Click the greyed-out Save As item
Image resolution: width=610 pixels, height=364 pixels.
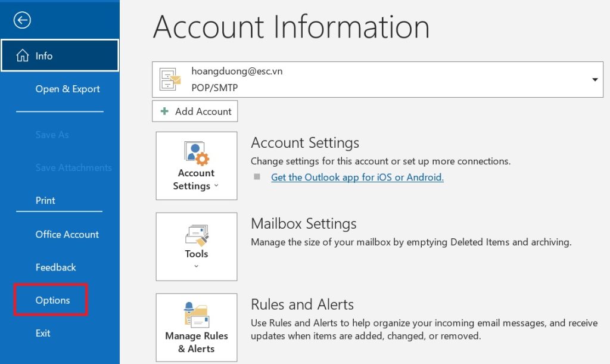pos(52,135)
